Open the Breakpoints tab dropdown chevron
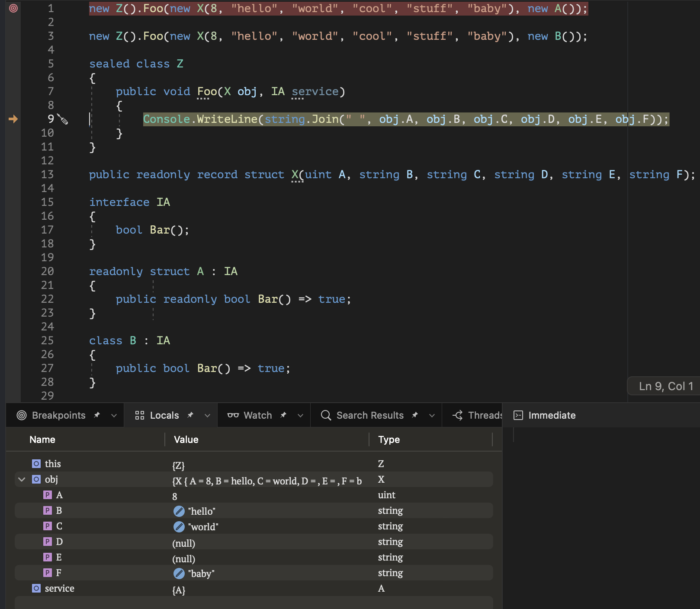700x609 pixels. (114, 415)
